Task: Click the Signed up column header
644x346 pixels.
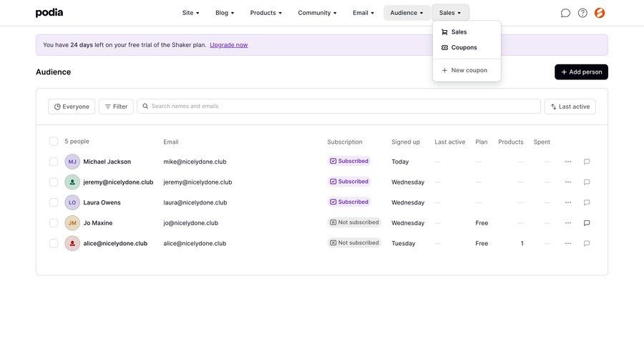Action: click(406, 142)
